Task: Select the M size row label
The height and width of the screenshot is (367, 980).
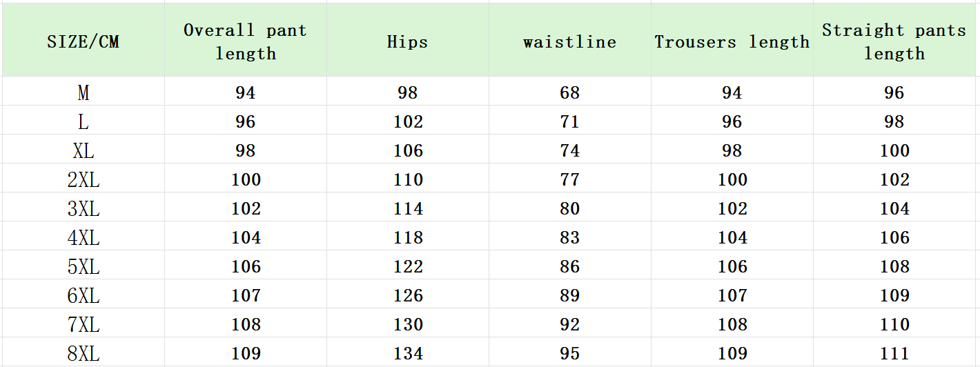Action: pos(83,93)
